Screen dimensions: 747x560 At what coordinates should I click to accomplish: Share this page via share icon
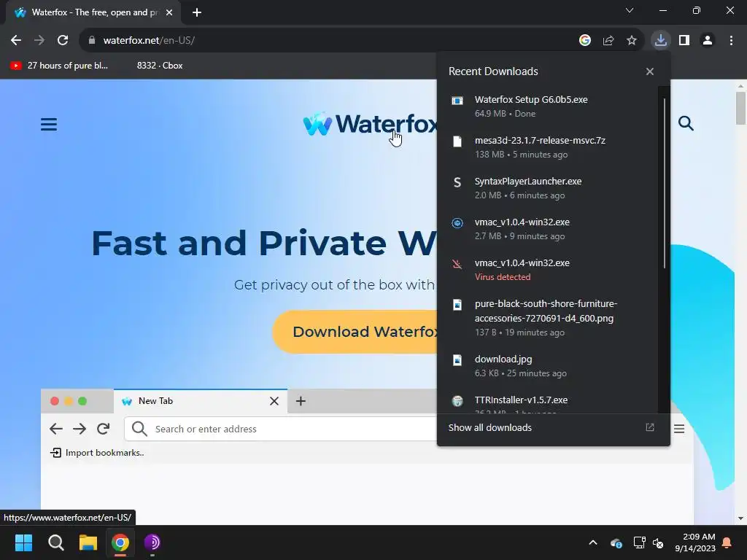tap(608, 41)
